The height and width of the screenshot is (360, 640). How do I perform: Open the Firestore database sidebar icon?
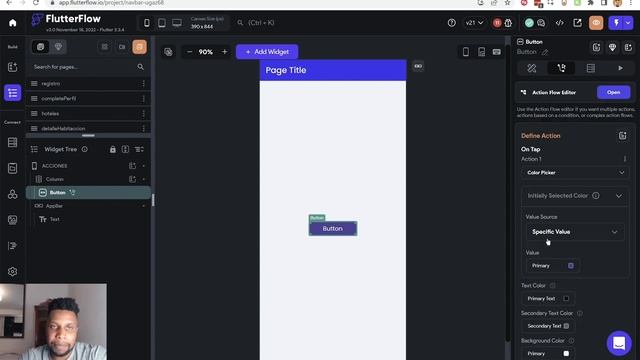click(13, 142)
